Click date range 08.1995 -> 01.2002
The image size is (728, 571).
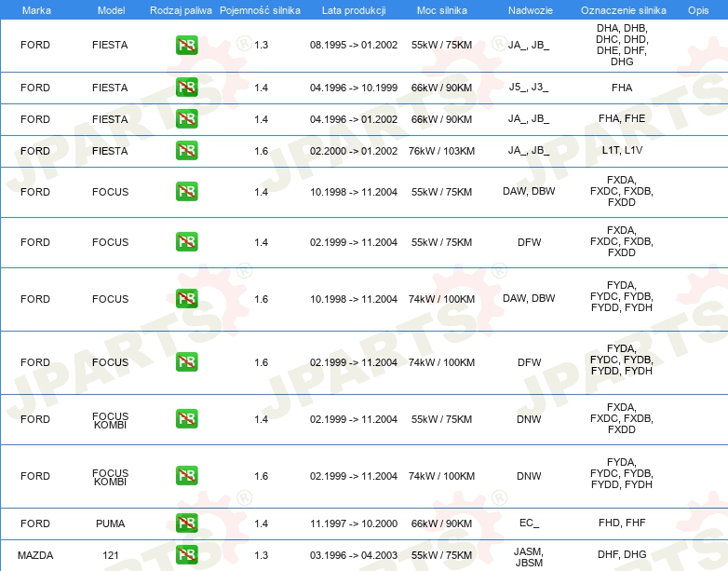click(354, 45)
